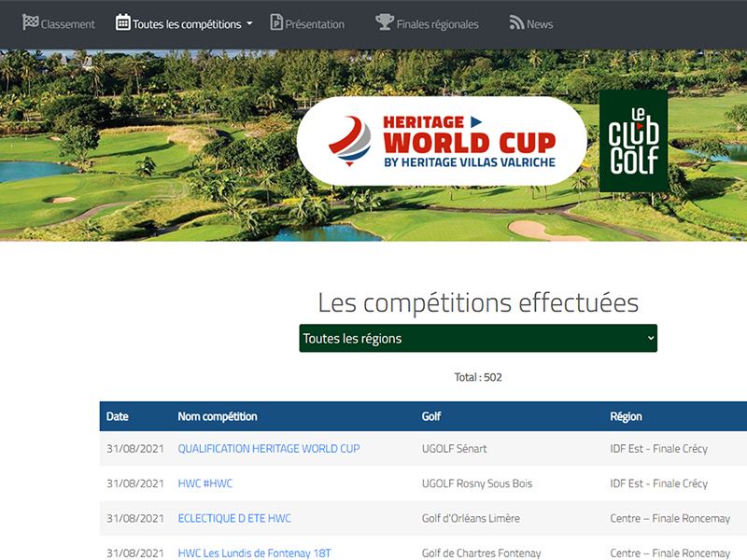
Task: Open the Présentation menu item
Action: (315, 24)
